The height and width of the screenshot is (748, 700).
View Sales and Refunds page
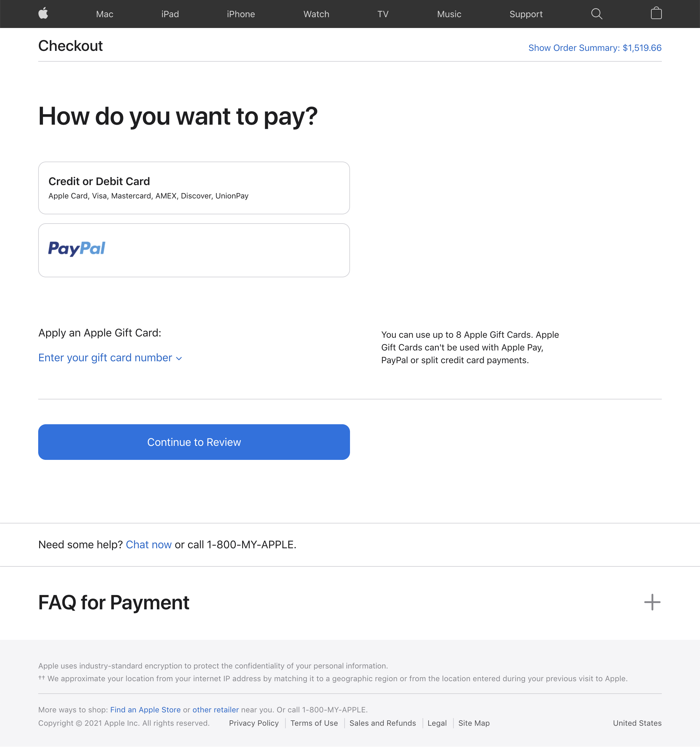coord(382,723)
